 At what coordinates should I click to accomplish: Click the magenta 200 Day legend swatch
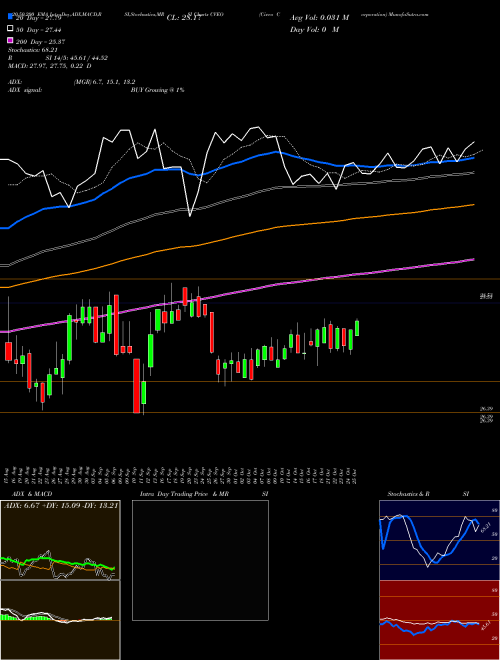point(11,41)
